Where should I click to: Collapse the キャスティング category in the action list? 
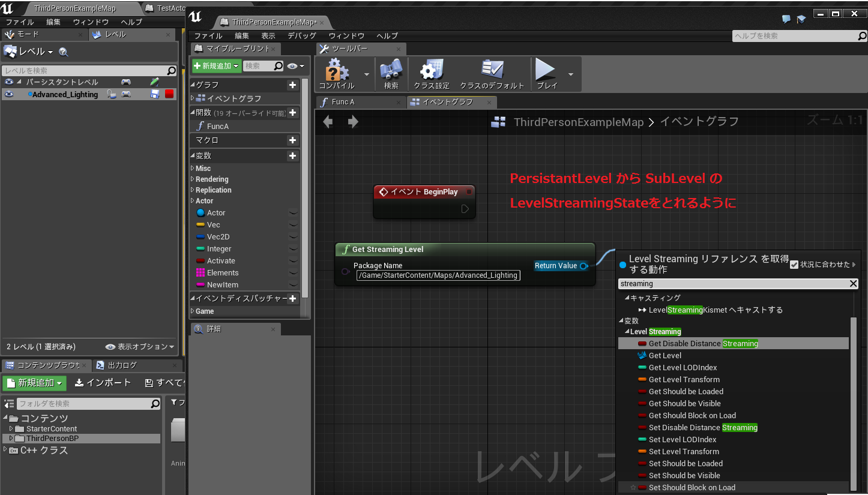627,298
